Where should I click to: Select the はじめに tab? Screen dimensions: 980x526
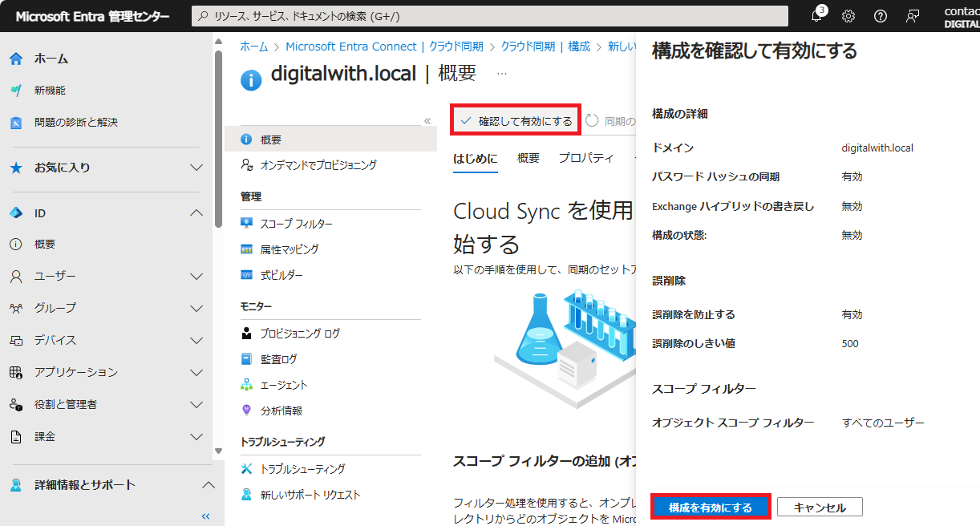click(475, 158)
